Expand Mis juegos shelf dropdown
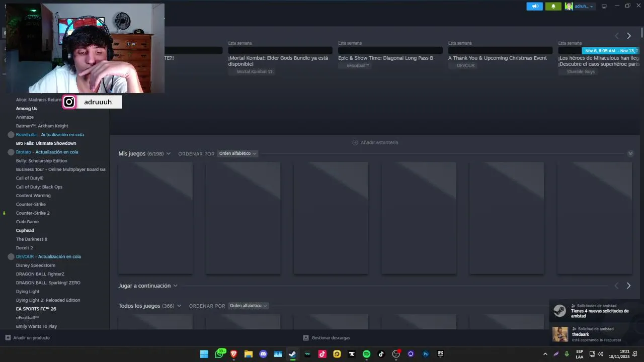 tap(168, 154)
